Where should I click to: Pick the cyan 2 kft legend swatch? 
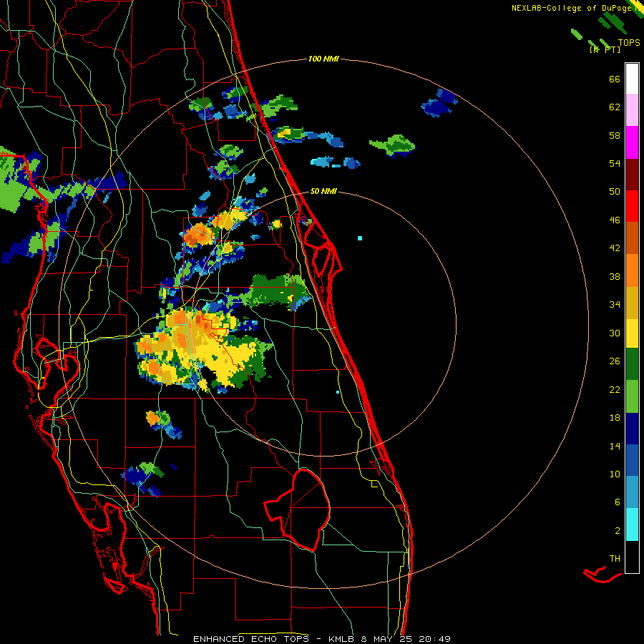(632, 525)
